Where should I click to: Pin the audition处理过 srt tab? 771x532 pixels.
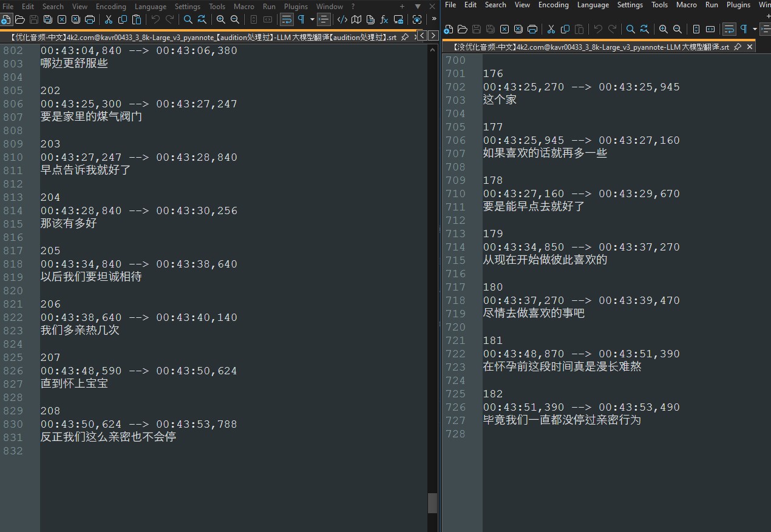tap(405, 37)
